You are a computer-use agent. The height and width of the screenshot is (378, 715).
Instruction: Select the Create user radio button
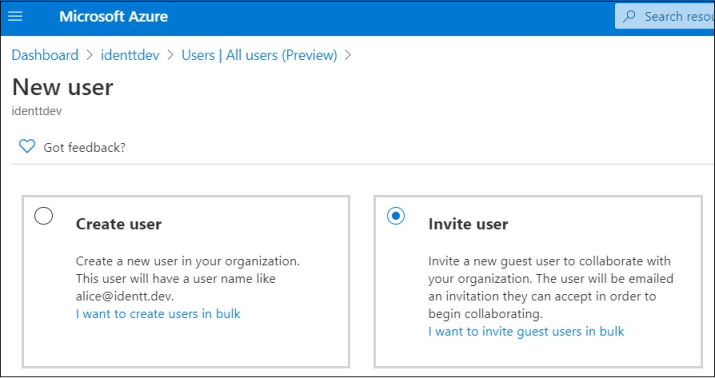pos(43,216)
